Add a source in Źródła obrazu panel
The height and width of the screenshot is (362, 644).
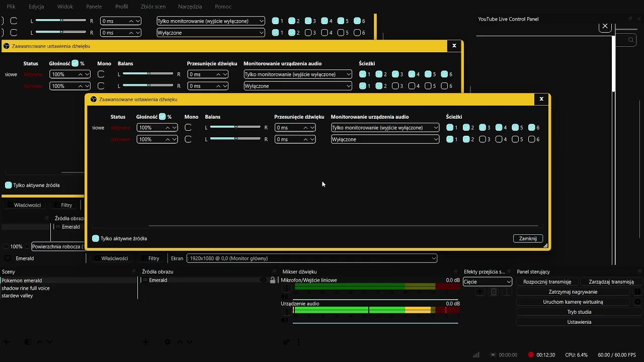pyautogui.click(x=145, y=342)
